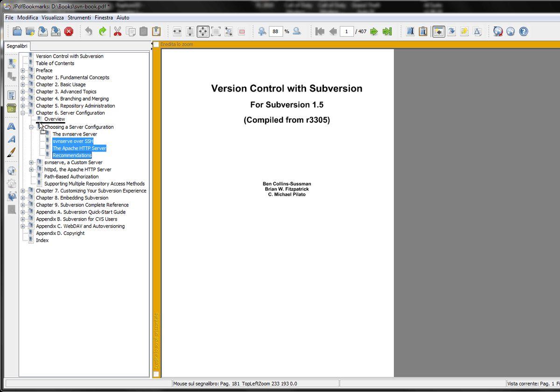Open the Strumenti menu
Viewport: 560px width, 392px height.
79,18
